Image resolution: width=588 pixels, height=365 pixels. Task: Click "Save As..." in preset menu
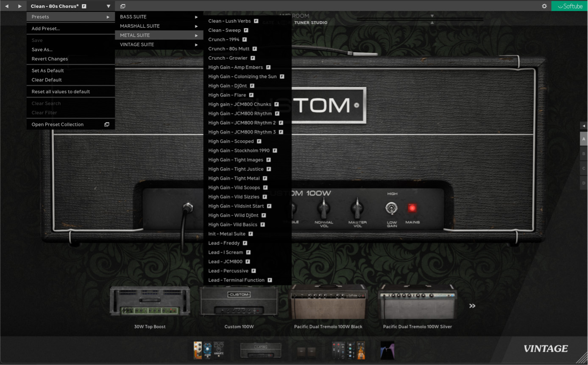(42, 50)
